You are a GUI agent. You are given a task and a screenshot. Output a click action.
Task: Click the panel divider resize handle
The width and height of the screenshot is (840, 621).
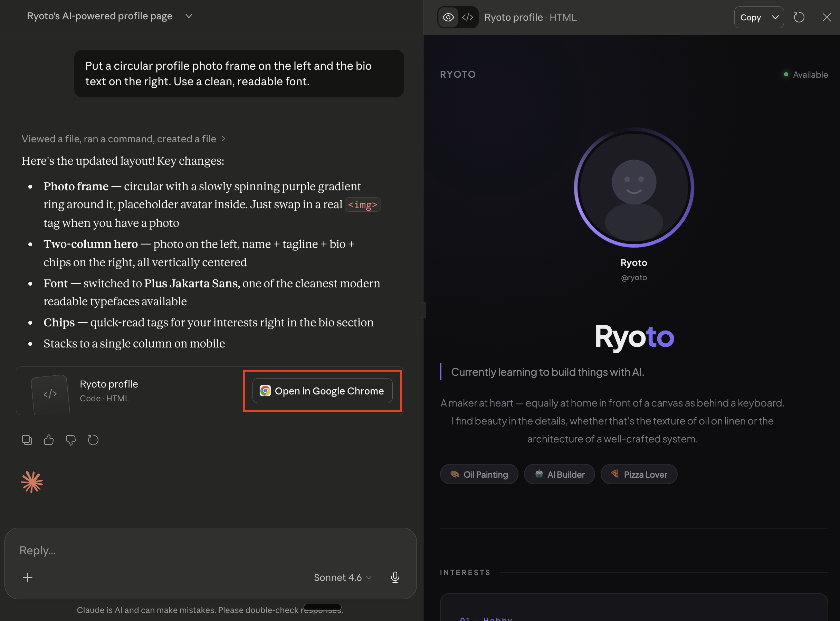click(x=423, y=310)
